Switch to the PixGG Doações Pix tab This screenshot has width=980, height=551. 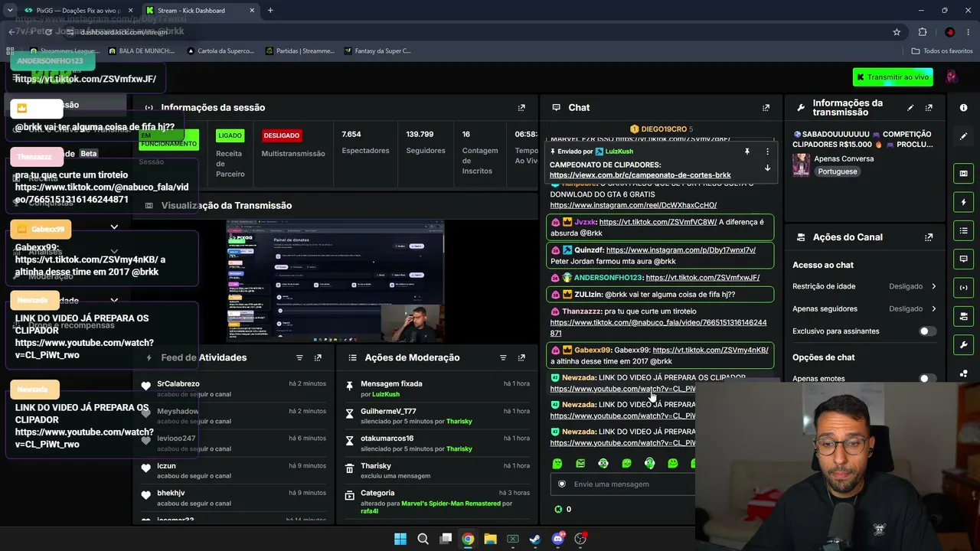pos(78,11)
